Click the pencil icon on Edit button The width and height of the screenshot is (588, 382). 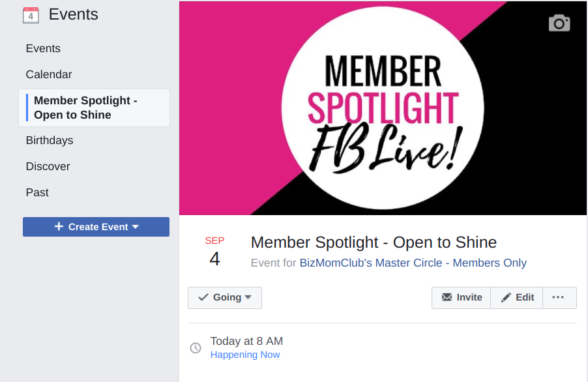pos(506,297)
